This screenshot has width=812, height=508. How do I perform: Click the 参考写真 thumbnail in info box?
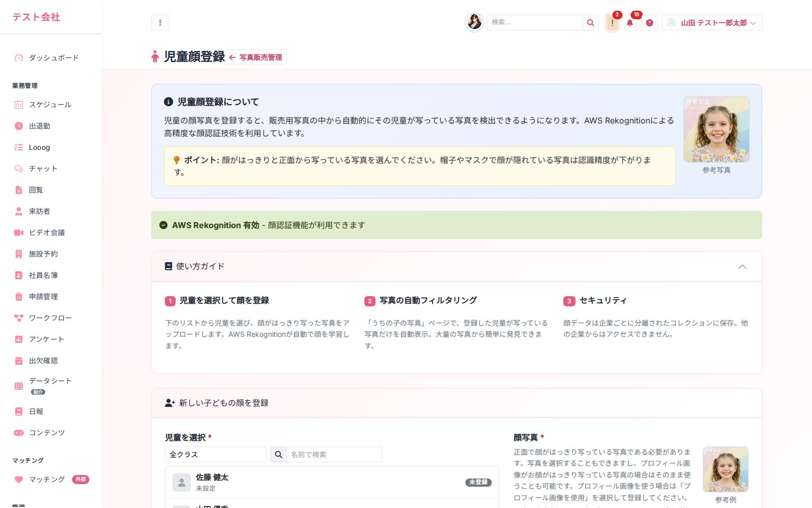click(717, 130)
